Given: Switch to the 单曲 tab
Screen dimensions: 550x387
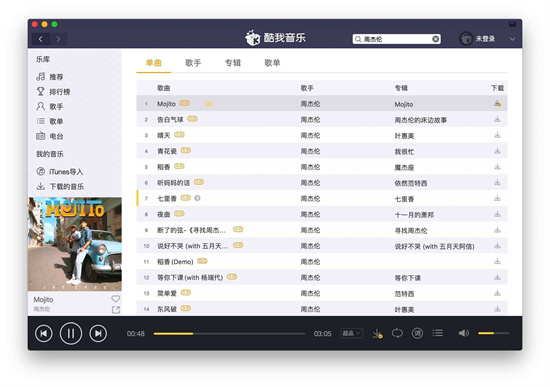Looking at the screenshot, I should pyautogui.click(x=154, y=63).
